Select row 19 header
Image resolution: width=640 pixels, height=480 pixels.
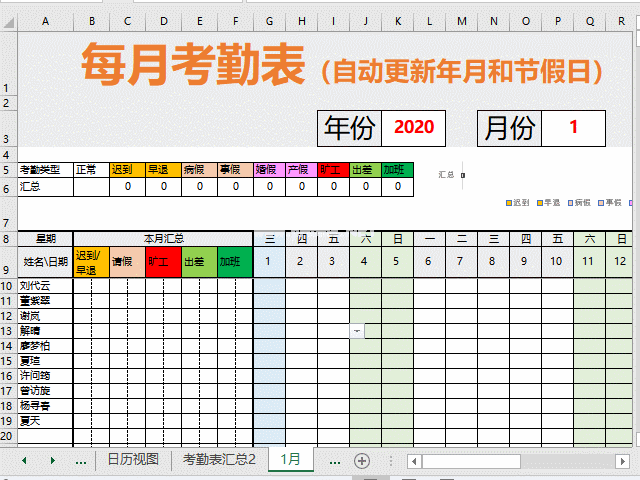click(7, 421)
